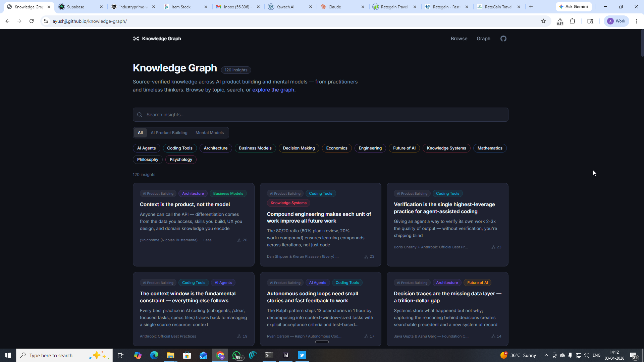644x362 pixels.
Task: Open the GitHub repository icon in the navbar
Action: point(503,38)
